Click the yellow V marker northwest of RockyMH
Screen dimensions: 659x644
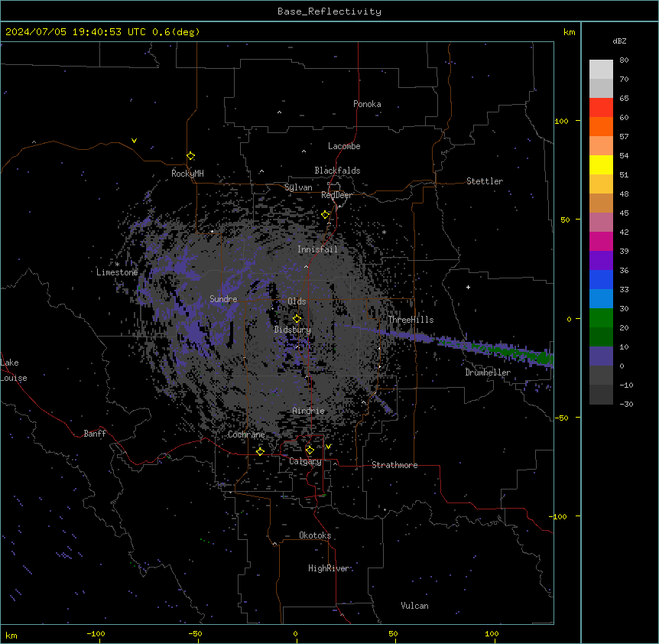coord(134,141)
